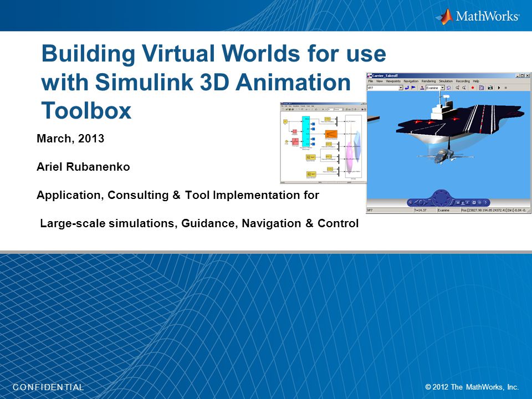Click the undo move icon in viewer toolbar
Screen dimensions: 532x399
[448, 88]
